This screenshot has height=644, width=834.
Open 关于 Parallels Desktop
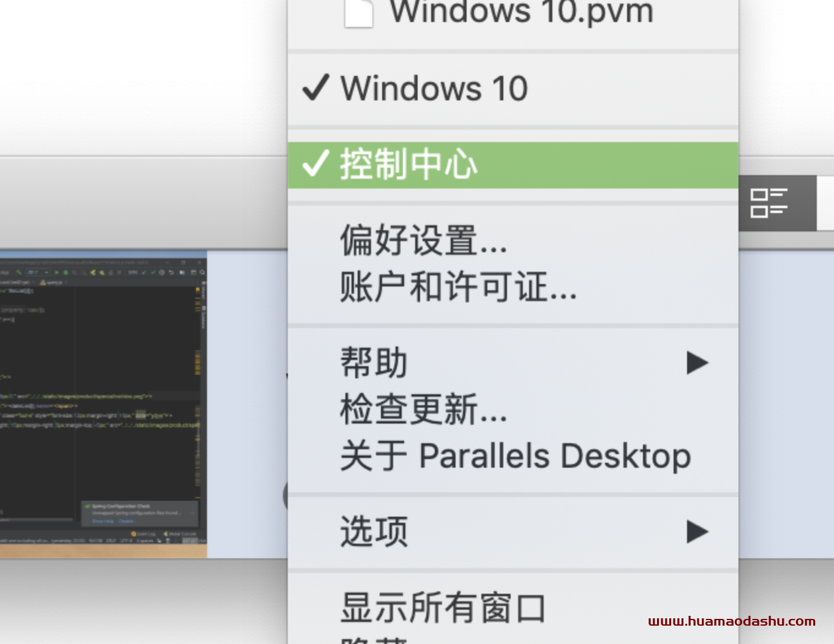513,456
